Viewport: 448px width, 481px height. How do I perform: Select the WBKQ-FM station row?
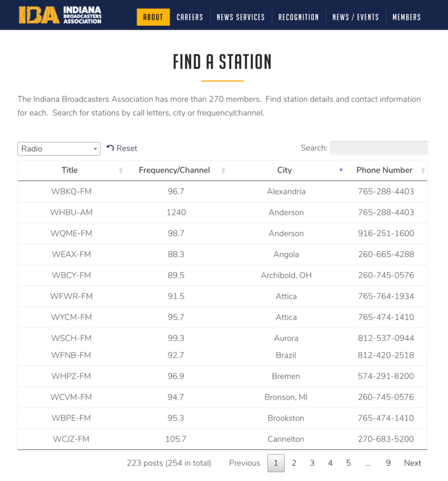(x=72, y=192)
